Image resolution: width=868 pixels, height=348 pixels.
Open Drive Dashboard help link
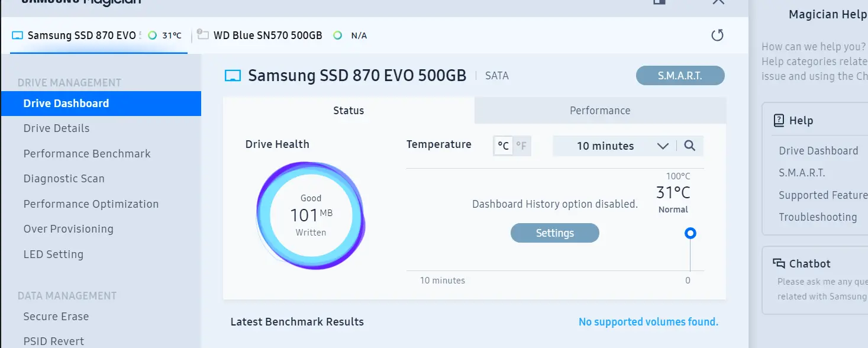point(818,151)
